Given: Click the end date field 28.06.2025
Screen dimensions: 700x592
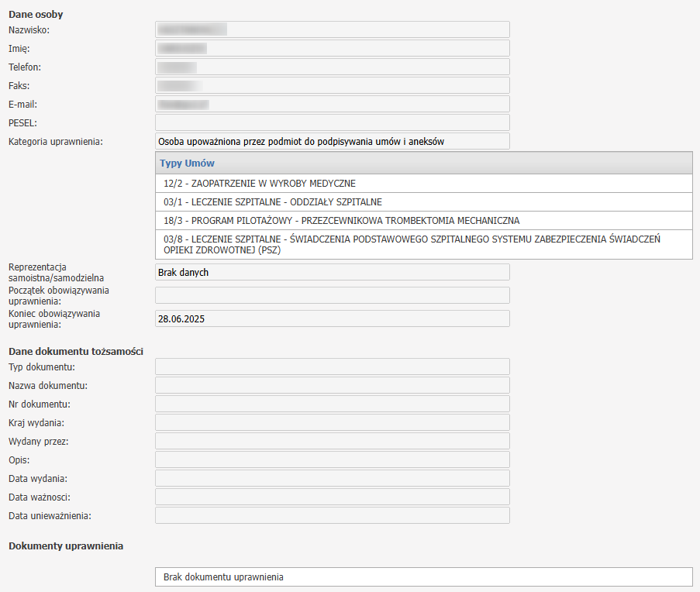Looking at the screenshot, I should [333, 318].
